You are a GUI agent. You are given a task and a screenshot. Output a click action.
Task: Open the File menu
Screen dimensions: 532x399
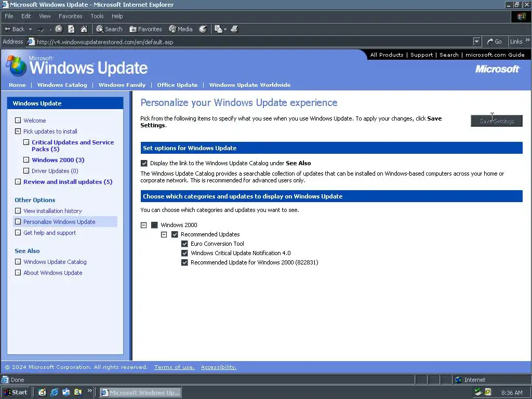(x=9, y=16)
